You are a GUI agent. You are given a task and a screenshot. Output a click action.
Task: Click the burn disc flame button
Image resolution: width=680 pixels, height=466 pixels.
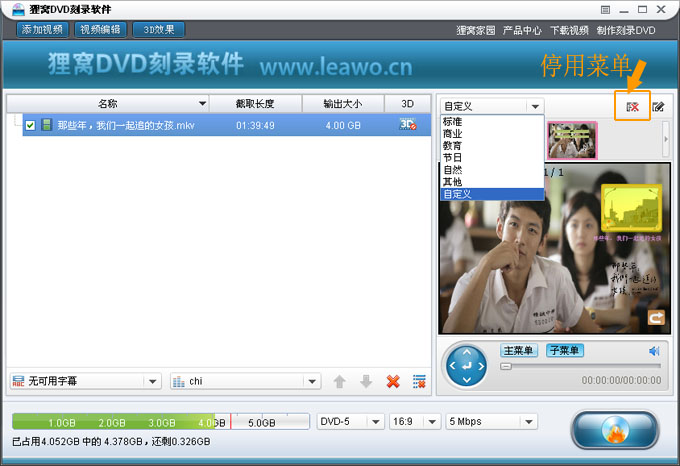615,430
